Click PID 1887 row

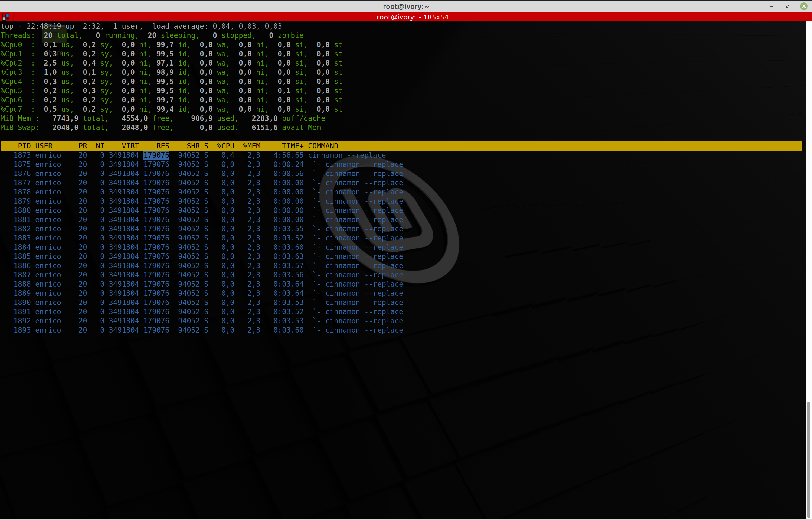(208, 275)
